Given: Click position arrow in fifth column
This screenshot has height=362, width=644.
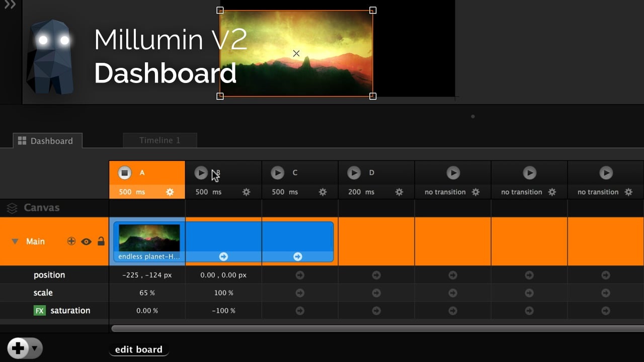Looking at the screenshot, I should coord(453,275).
